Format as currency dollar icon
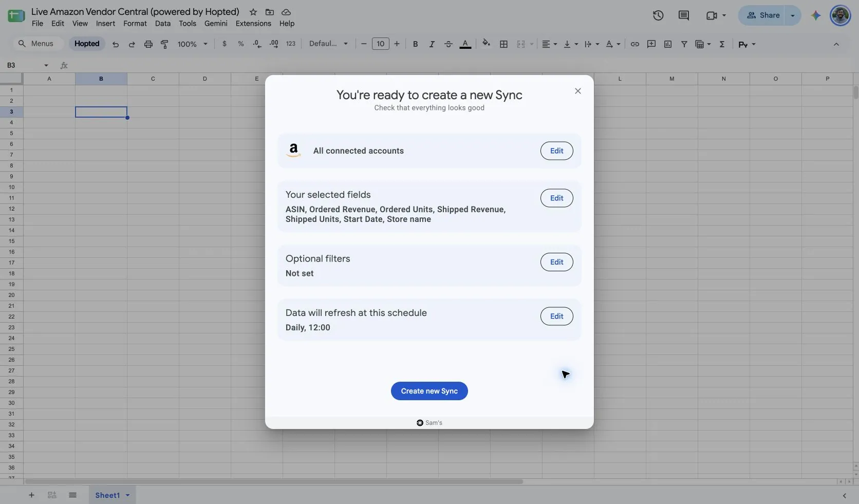This screenshot has height=504, width=859. 225,44
